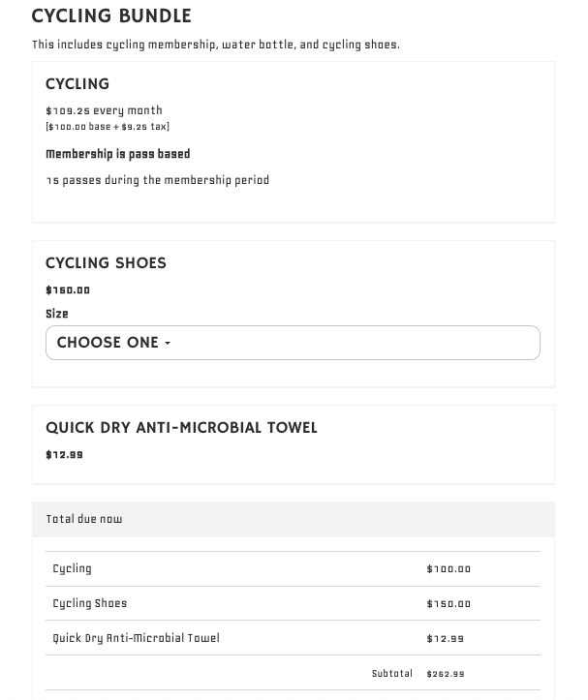Click the base plus tax breakdown text

click(107, 127)
